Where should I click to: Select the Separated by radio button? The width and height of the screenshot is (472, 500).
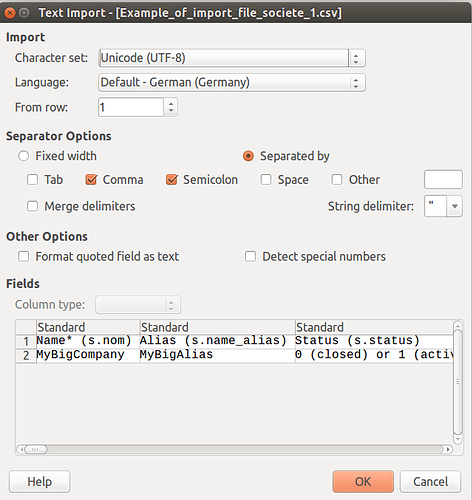click(x=248, y=156)
